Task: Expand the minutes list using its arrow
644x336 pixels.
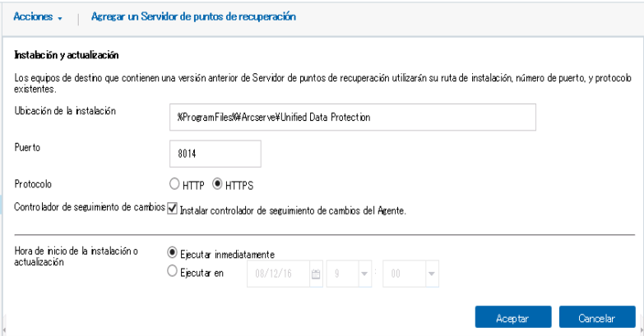Action: 431,274
